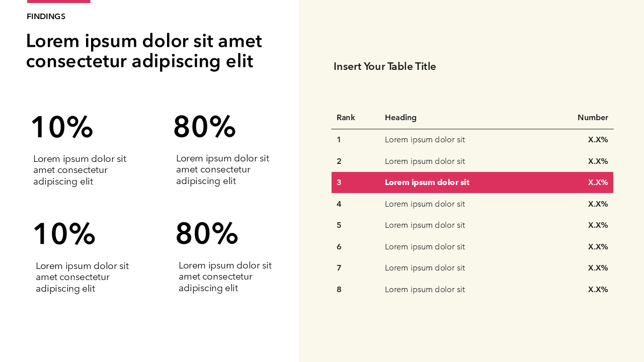The width and height of the screenshot is (644, 362).
Task: Click the upper 80% statistic figure
Action: (x=204, y=127)
